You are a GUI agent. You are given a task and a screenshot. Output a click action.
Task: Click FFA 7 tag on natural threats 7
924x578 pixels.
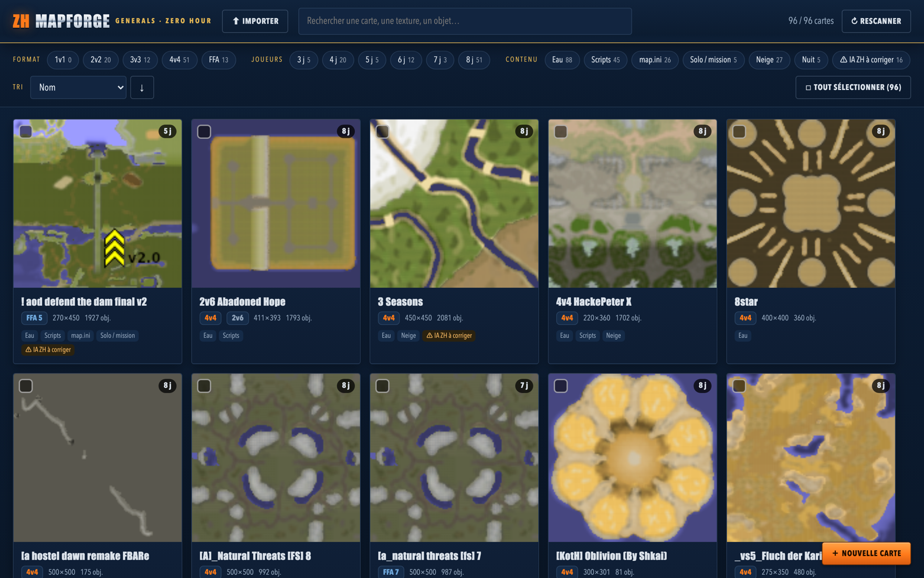[391, 572]
